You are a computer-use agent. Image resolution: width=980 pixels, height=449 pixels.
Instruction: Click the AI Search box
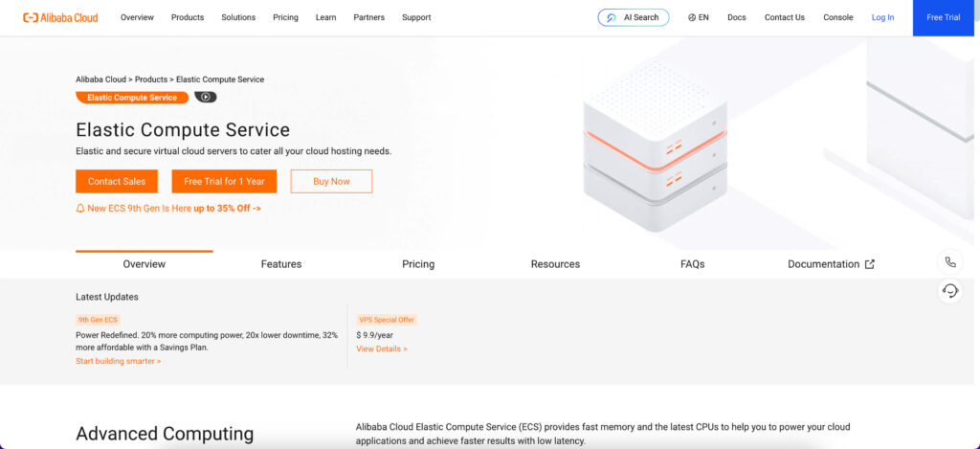pyautogui.click(x=634, y=17)
